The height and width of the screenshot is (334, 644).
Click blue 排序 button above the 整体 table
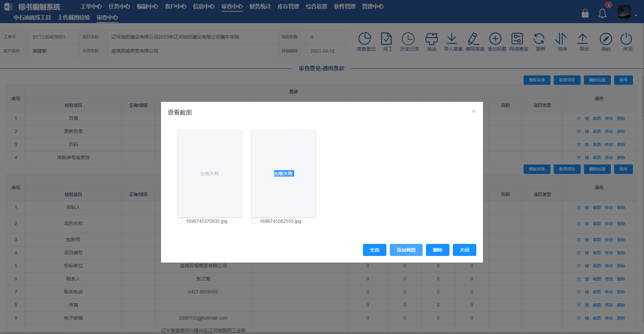[624, 80]
